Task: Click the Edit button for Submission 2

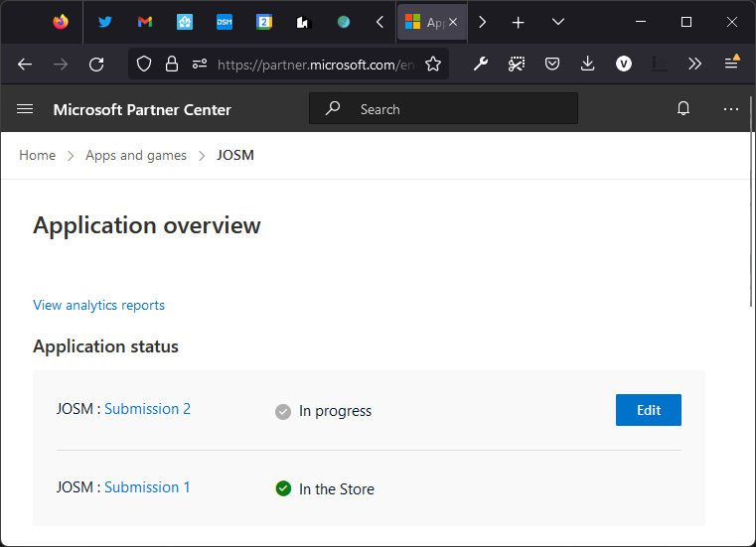Action: 648,410
